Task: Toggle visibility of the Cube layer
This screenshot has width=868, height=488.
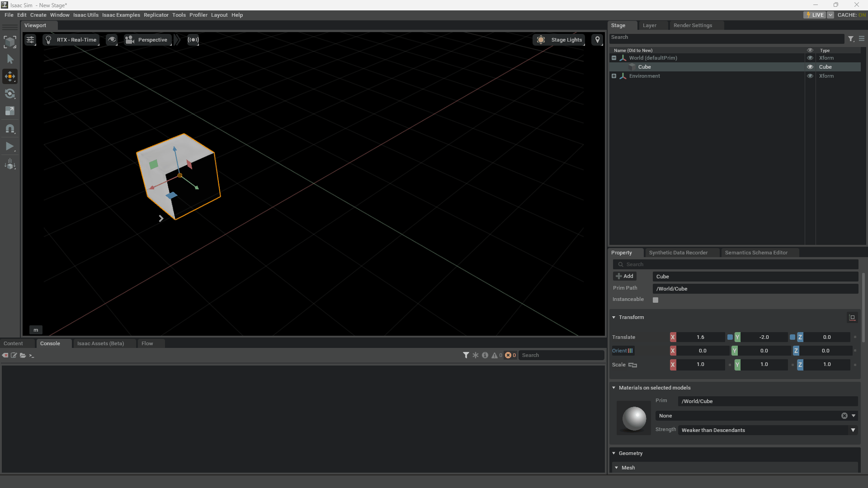Action: [810, 67]
